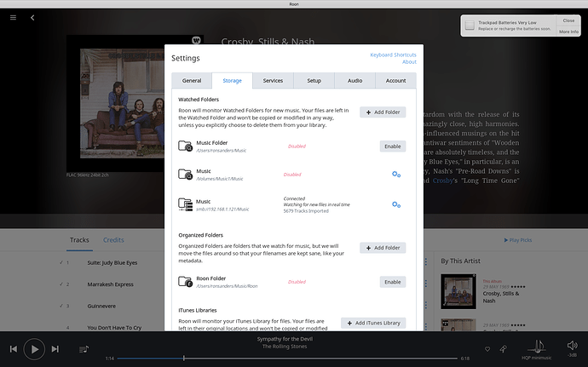The height and width of the screenshot is (367, 588).
Task: Favorite the current track with heart icon
Action: click(x=487, y=349)
